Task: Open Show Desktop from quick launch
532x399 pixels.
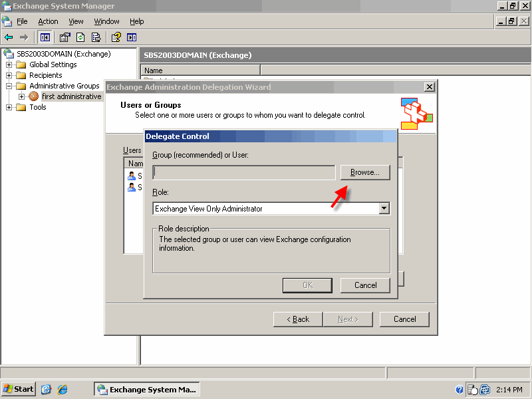Action: [x=46, y=389]
